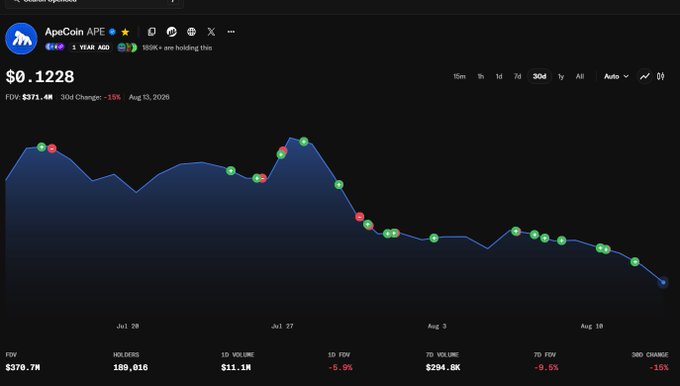Screen dimensions: 680x386
Task: Select the 1y time range
Action: point(561,76)
